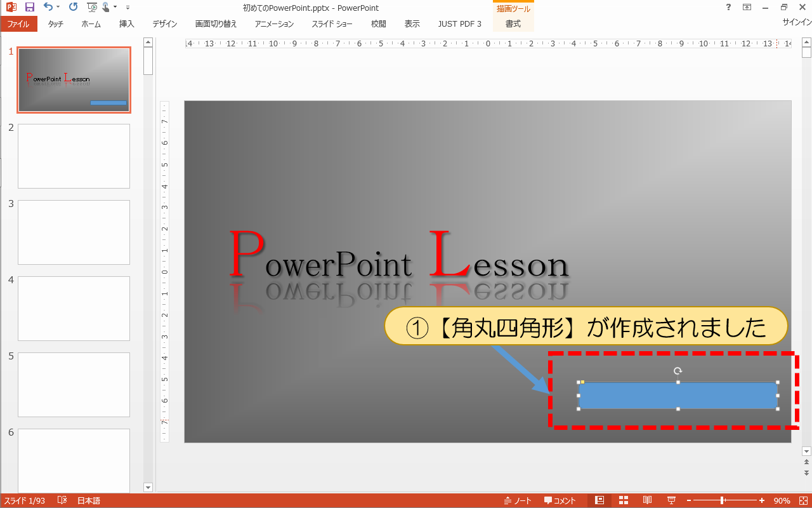Select the 校閲 tab
The height and width of the screenshot is (508, 812).
pos(379,24)
